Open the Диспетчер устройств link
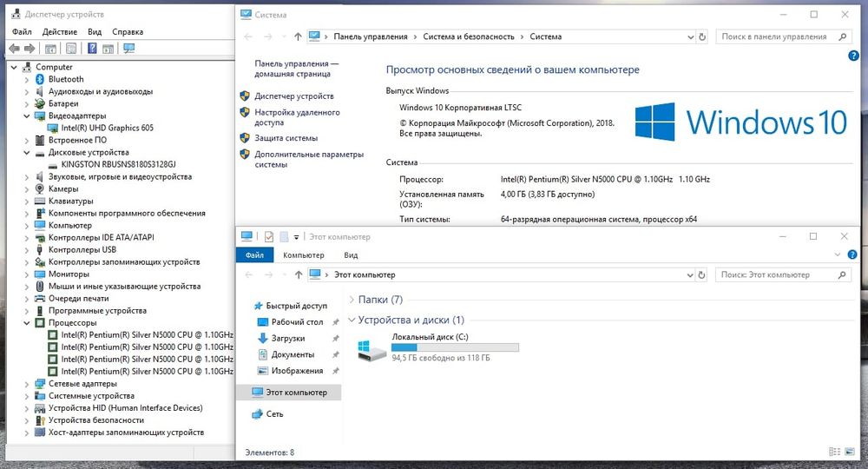This screenshot has height=469, width=868. (294, 96)
